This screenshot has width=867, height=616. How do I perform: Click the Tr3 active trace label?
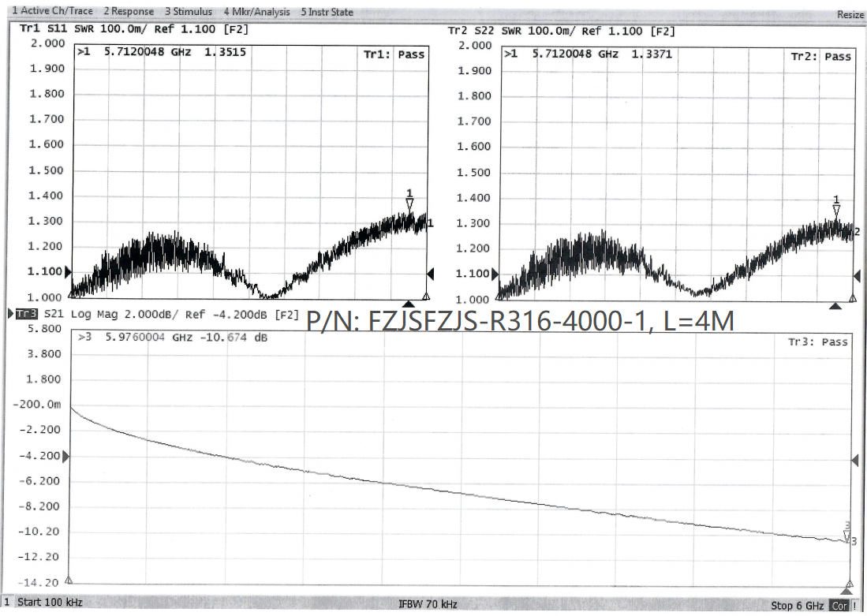(26, 314)
